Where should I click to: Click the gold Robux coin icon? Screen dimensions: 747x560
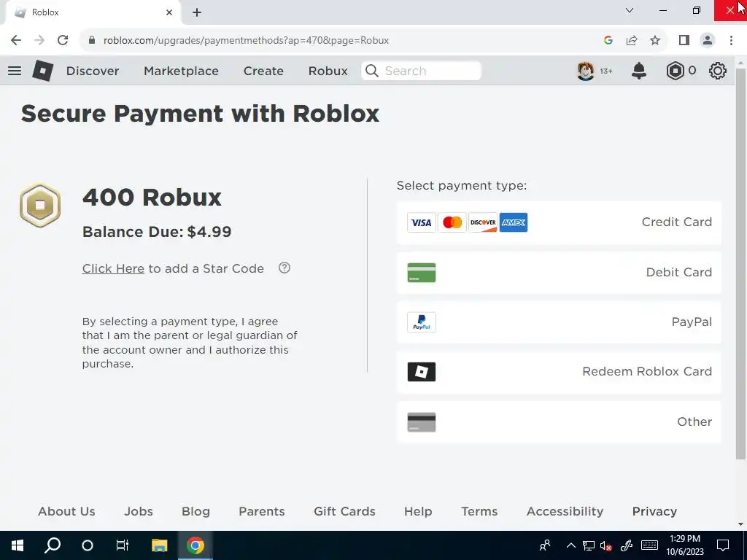40,205
